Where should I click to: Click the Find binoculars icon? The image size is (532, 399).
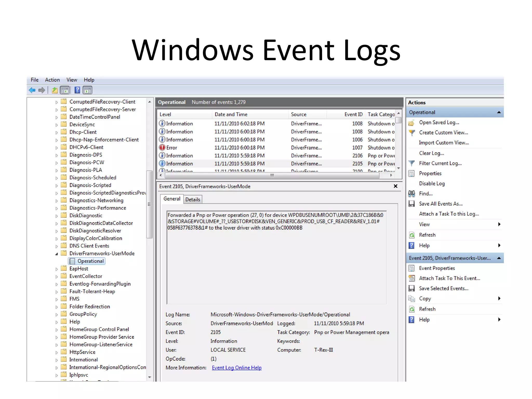coord(411,194)
